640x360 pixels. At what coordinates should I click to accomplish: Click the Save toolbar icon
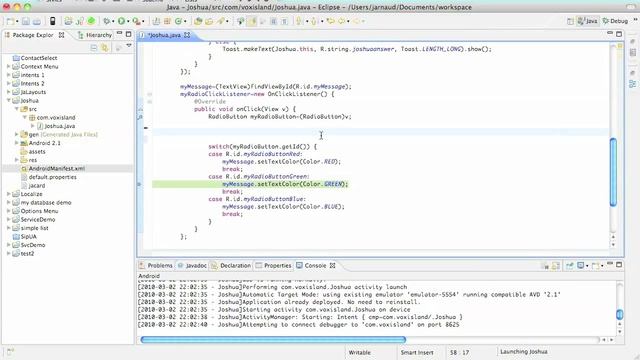26,21
